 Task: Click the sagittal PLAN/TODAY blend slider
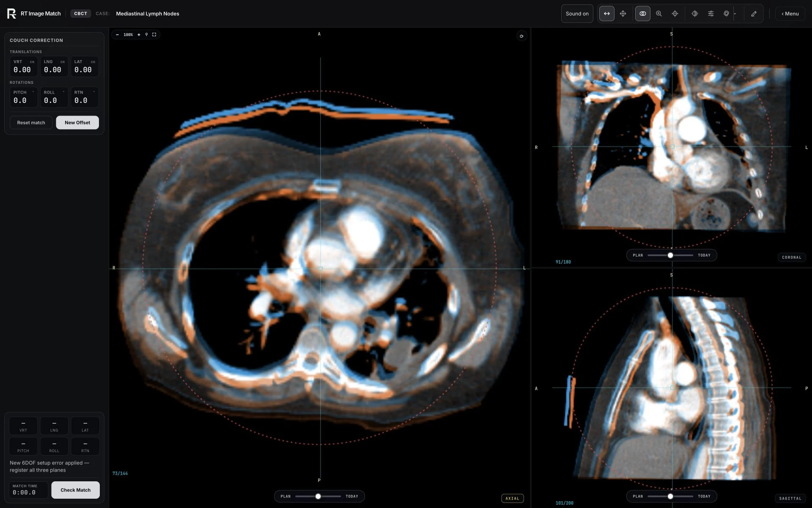point(670,496)
